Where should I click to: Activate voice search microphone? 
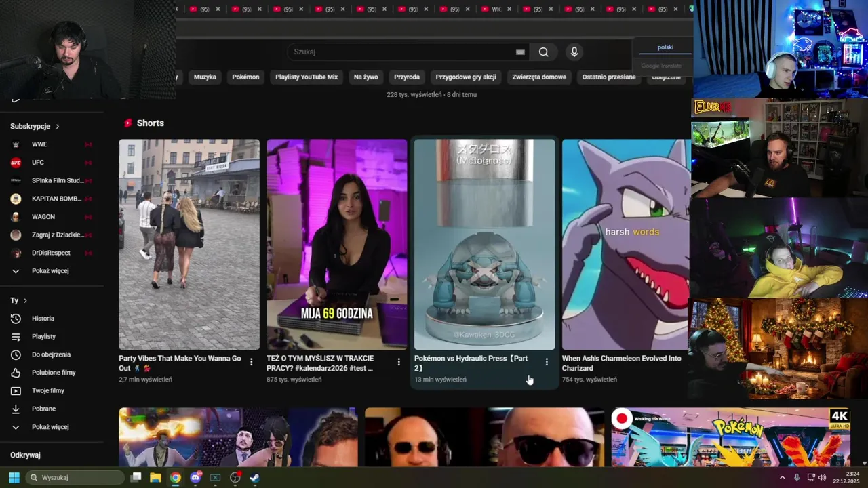(x=574, y=52)
